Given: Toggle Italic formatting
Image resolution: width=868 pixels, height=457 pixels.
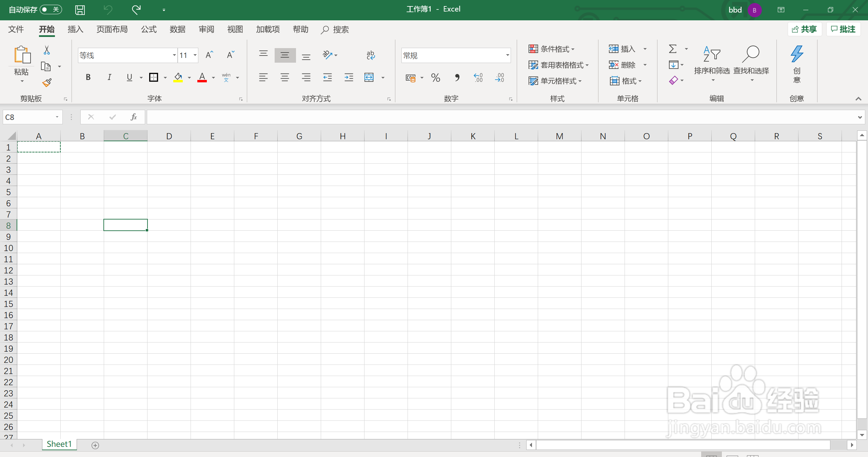Looking at the screenshot, I should point(109,77).
